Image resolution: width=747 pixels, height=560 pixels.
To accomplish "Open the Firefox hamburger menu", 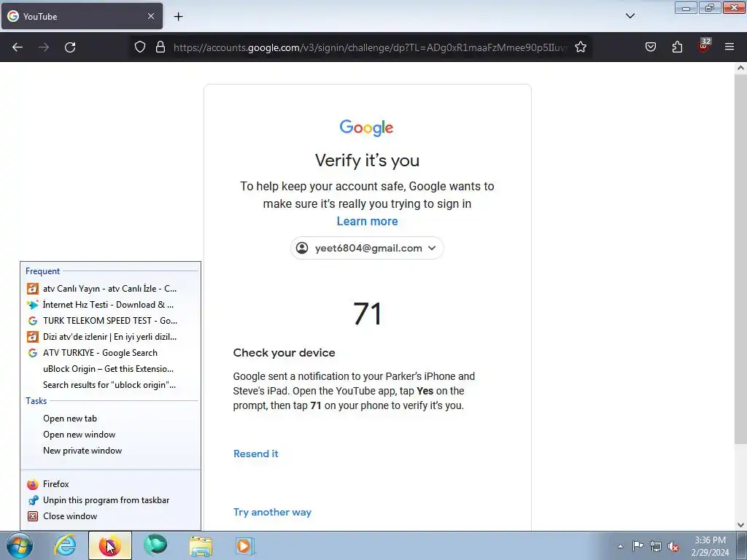I will point(729,47).
